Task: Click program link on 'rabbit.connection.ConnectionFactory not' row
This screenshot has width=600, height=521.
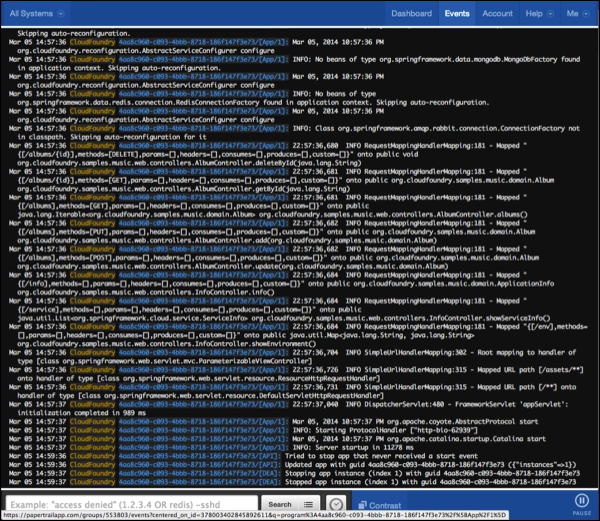Action: coord(203,129)
